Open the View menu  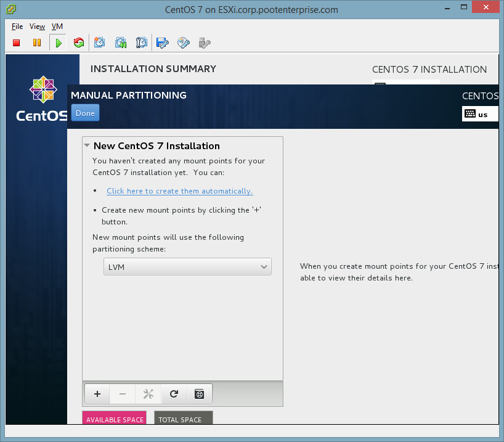coord(38,27)
